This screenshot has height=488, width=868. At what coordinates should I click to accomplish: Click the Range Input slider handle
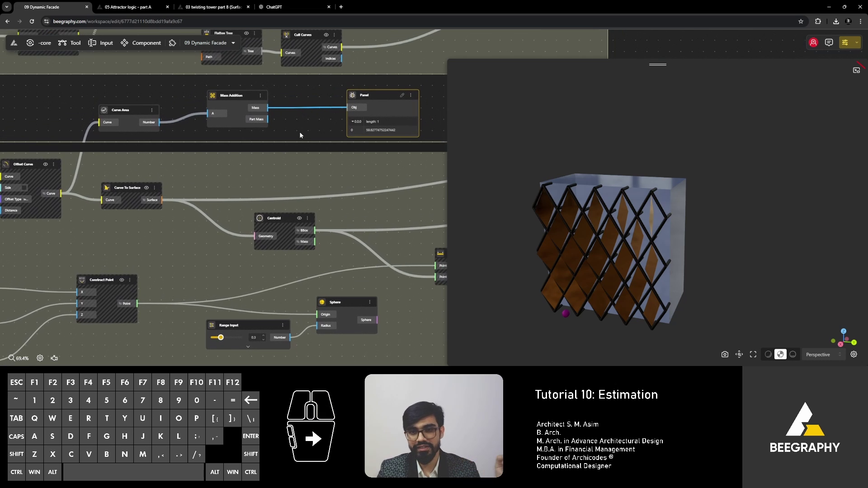pos(221,337)
